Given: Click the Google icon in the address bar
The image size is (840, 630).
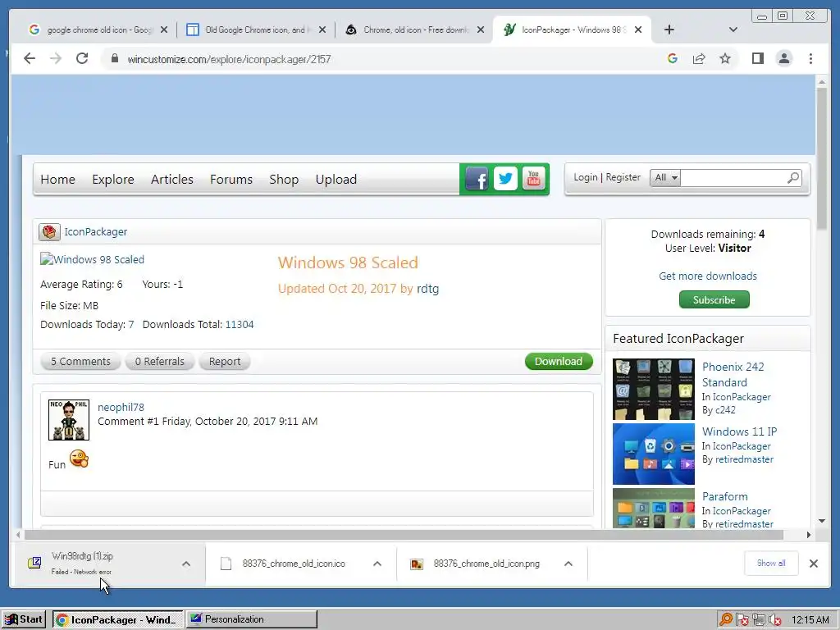Looking at the screenshot, I should [x=673, y=58].
